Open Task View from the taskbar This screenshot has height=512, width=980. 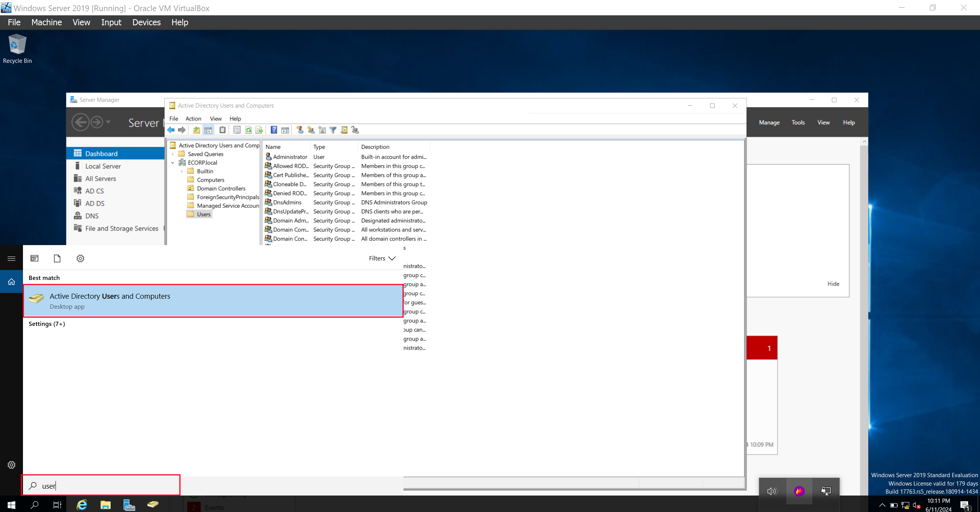pyautogui.click(x=57, y=505)
